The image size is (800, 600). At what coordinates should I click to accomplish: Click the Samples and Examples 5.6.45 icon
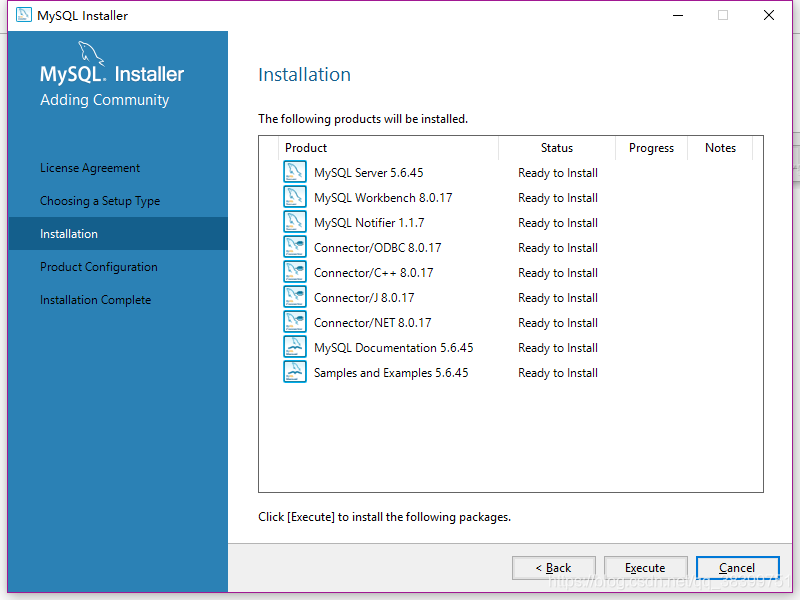pos(295,372)
